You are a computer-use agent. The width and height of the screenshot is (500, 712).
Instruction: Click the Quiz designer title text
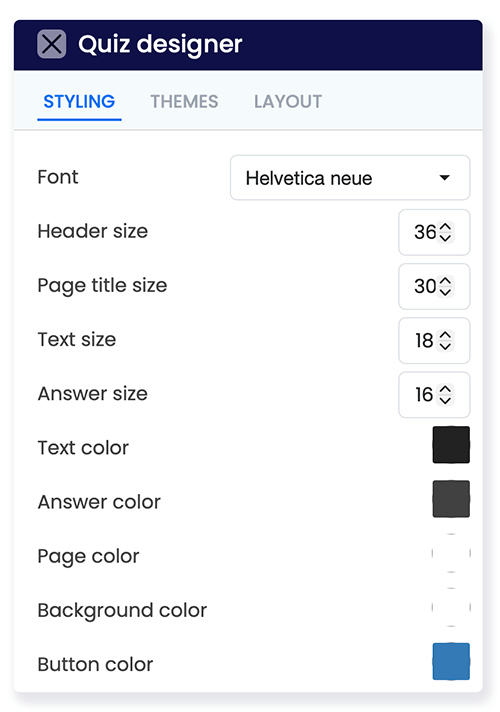(160, 44)
